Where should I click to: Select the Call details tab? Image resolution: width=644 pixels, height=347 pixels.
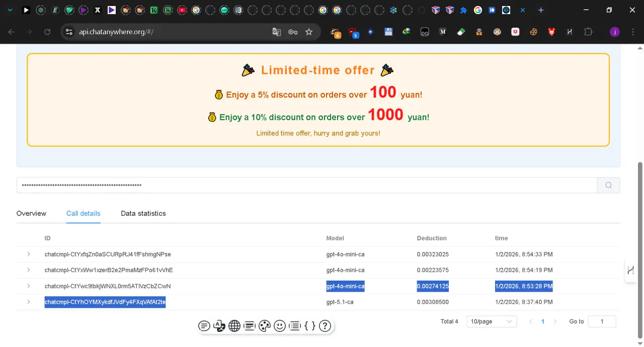click(x=84, y=213)
